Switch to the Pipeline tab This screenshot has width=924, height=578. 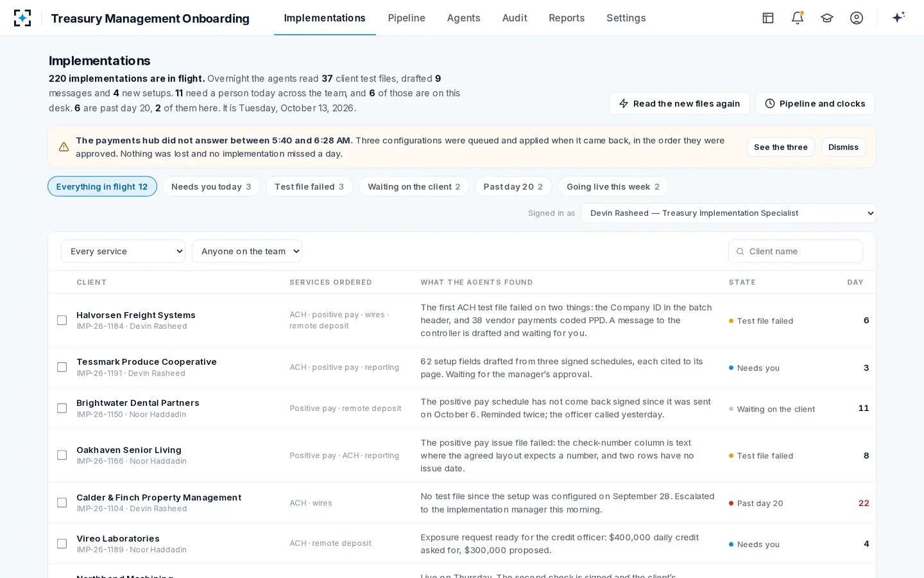(406, 18)
